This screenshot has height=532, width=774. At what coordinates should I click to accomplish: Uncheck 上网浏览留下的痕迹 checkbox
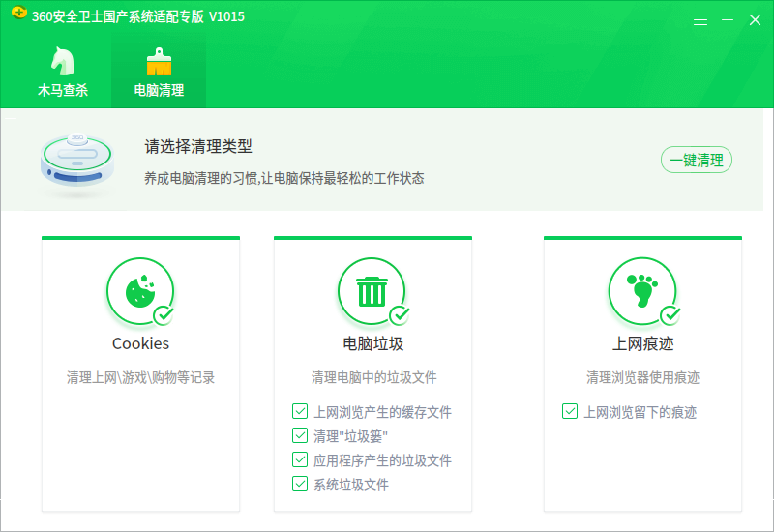[570, 411]
